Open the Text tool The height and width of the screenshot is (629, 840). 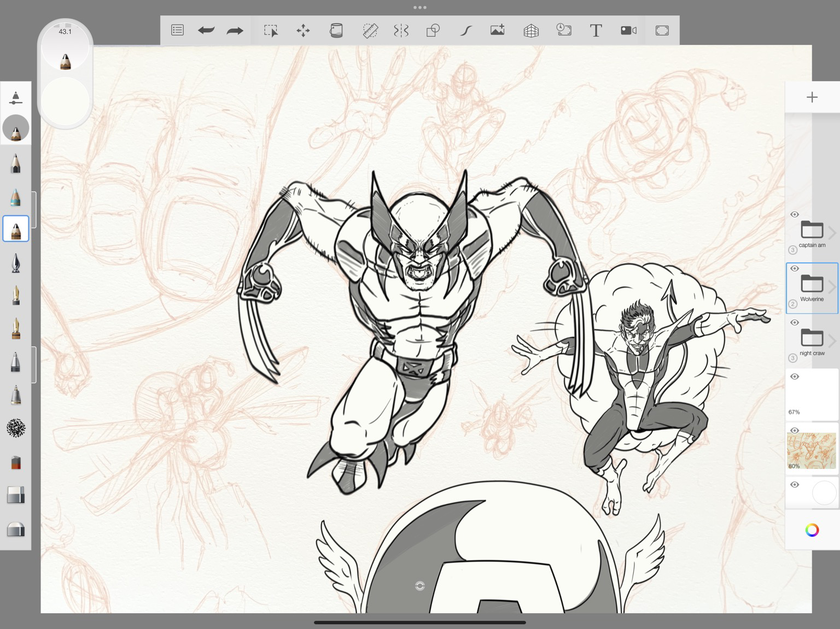(x=596, y=31)
